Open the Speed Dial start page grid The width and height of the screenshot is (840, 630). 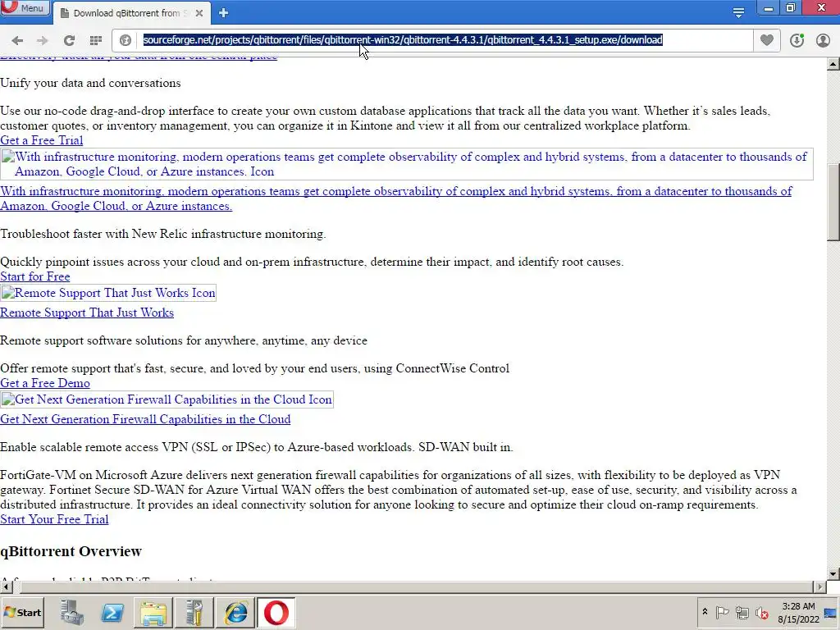pos(96,40)
